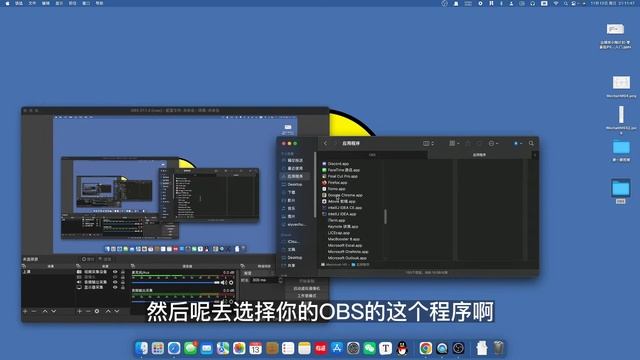Viewport: 640px width, 360px height.
Task: Open settings gear for first mixer track
Action: point(231,282)
